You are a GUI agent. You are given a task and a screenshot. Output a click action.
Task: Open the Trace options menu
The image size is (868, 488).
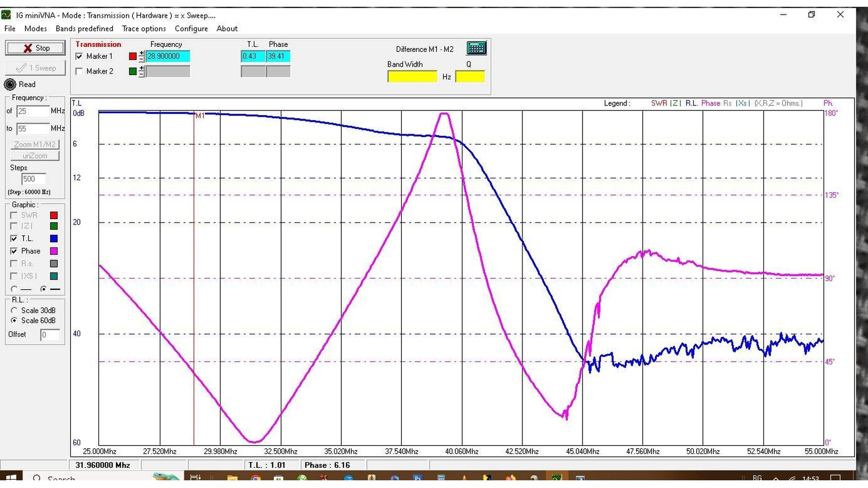click(144, 28)
